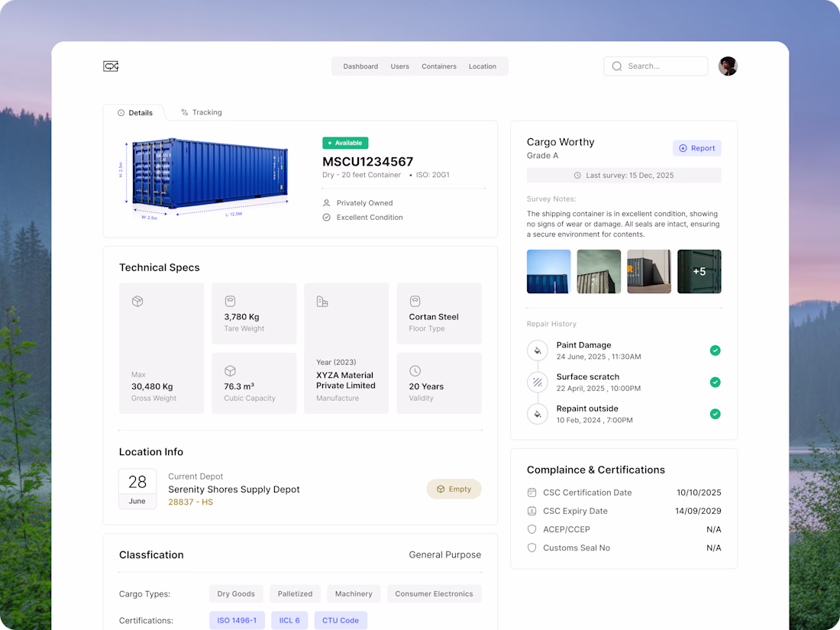Click the 20 Years validity value
This screenshot has height=630, width=840.
pos(426,386)
